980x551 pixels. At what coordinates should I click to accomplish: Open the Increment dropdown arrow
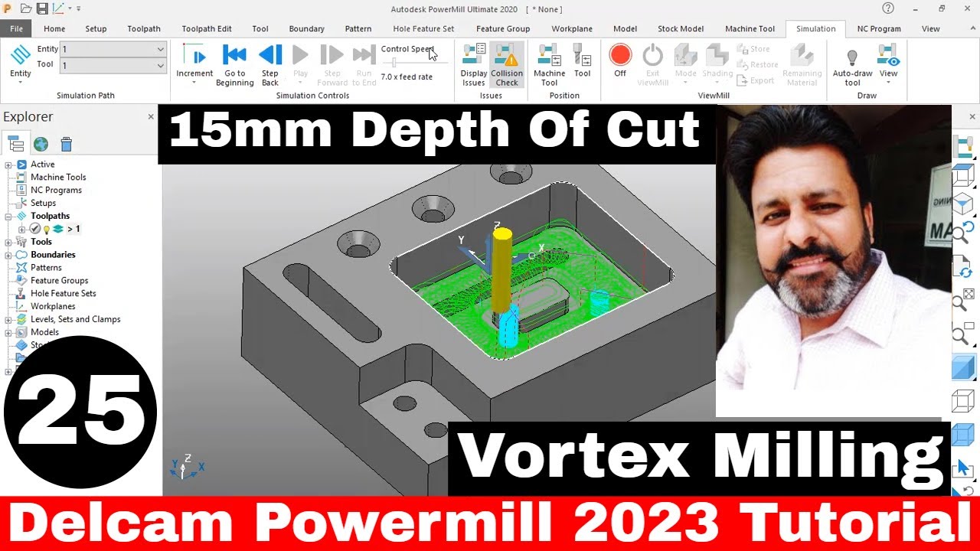[194, 83]
